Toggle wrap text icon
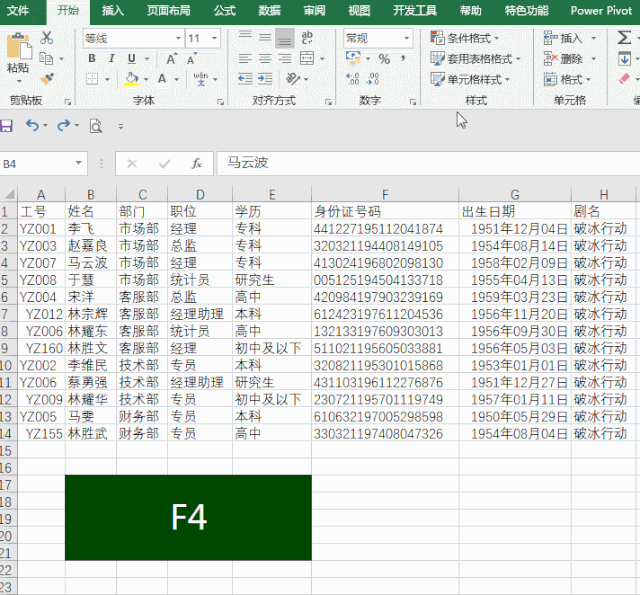The width and height of the screenshot is (640, 595). 307,38
